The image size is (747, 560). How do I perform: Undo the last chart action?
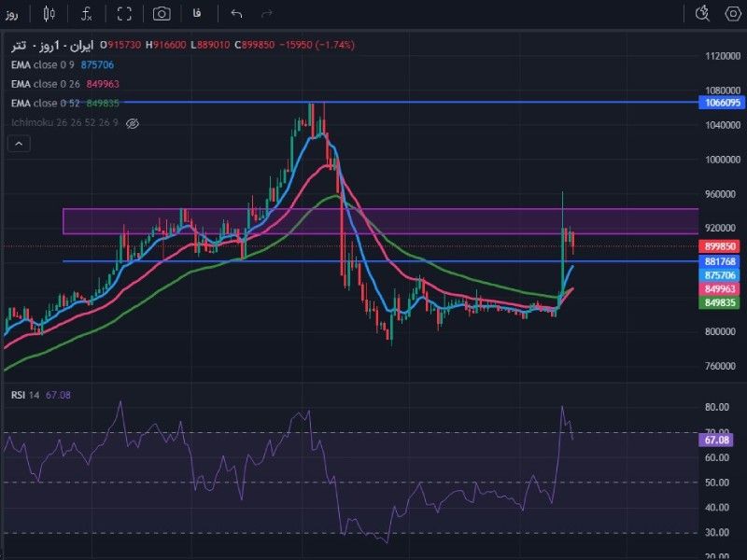[236, 14]
